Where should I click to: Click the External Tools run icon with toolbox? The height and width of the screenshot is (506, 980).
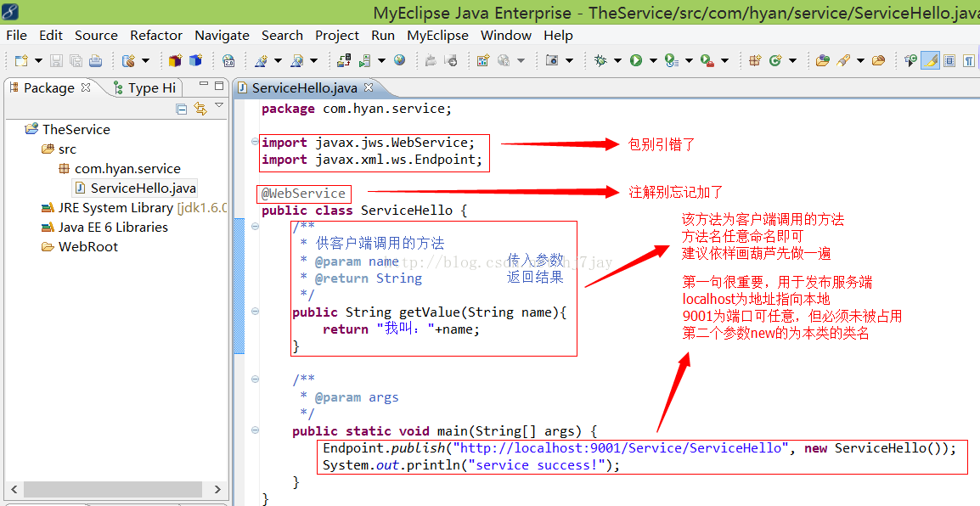coord(707,60)
